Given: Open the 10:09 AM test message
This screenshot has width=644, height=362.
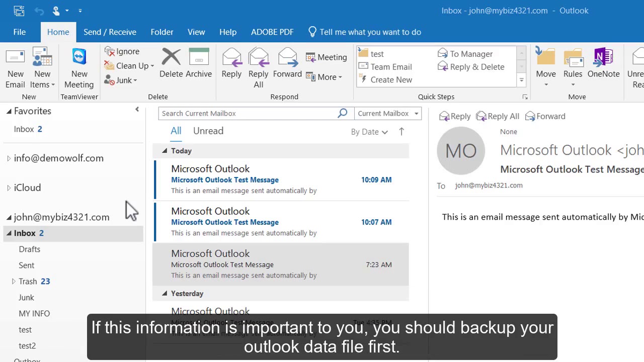Looking at the screenshot, I should 281,179.
